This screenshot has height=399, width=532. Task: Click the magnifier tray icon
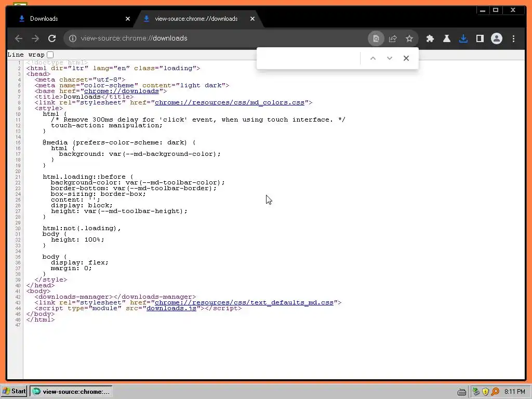[x=495, y=392]
